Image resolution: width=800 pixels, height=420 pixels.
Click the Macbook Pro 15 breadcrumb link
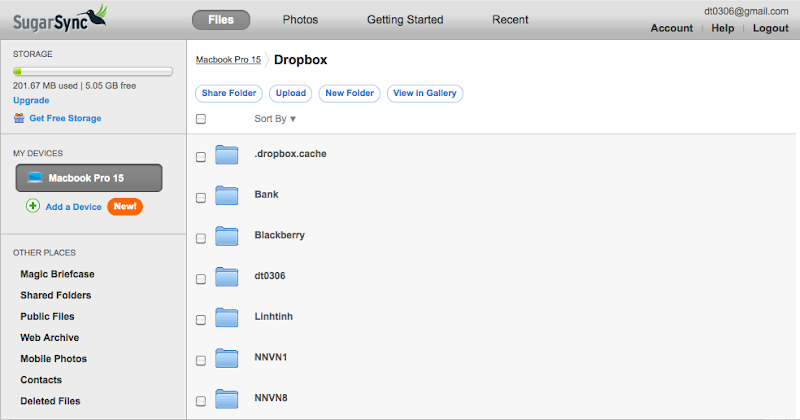tap(228, 60)
